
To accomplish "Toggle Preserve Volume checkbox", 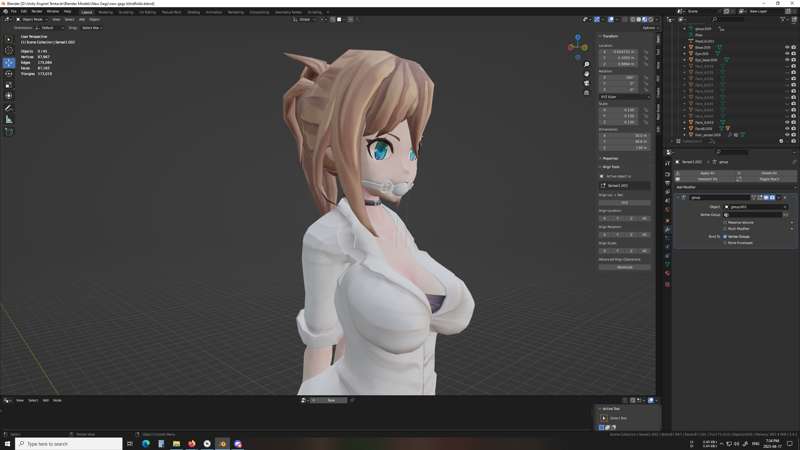I will pyautogui.click(x=725, y=222).
